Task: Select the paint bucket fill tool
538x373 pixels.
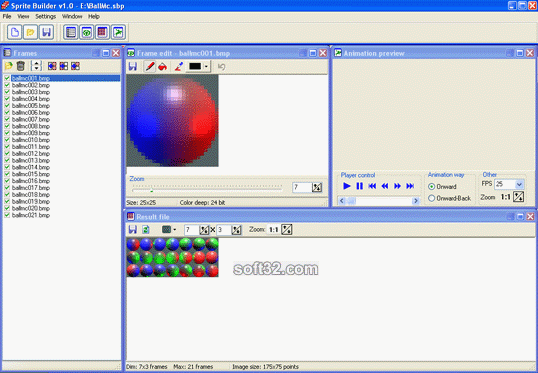Action: (x=162, y=66)
